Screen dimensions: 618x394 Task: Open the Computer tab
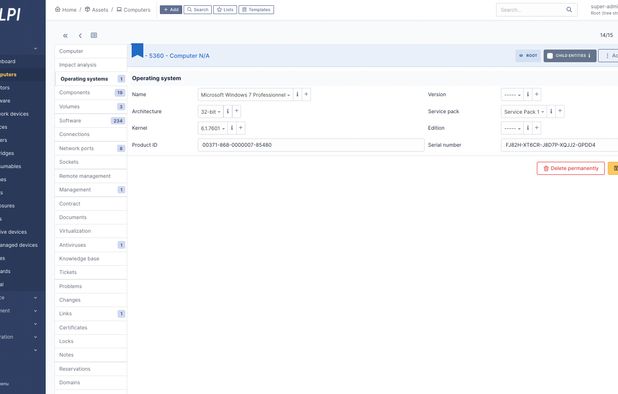[x=91, y=51]
